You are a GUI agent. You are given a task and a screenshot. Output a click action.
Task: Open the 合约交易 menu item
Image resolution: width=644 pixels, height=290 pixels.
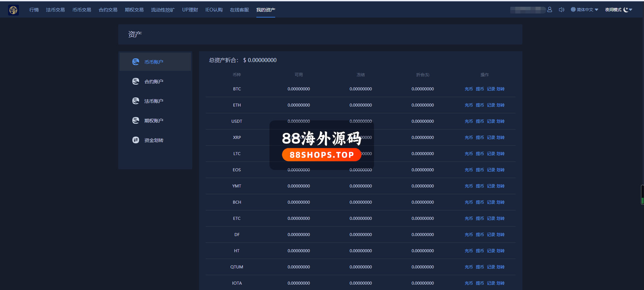pos(108,10)
